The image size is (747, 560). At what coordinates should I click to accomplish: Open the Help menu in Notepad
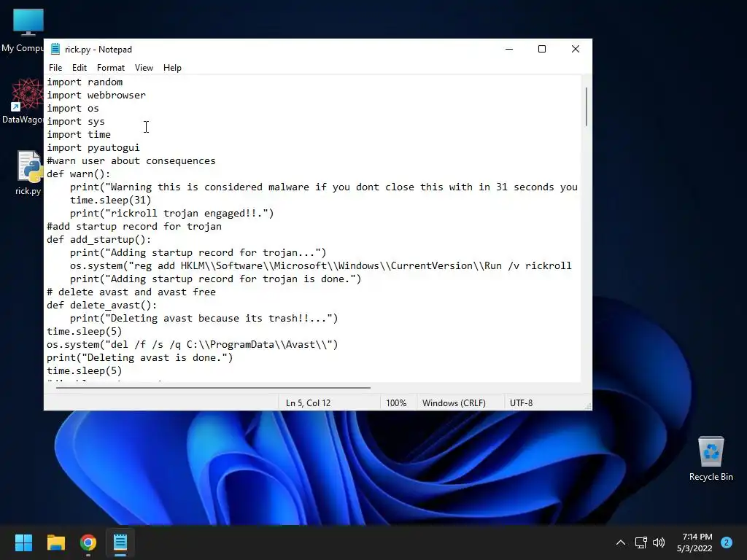point(172,68)
